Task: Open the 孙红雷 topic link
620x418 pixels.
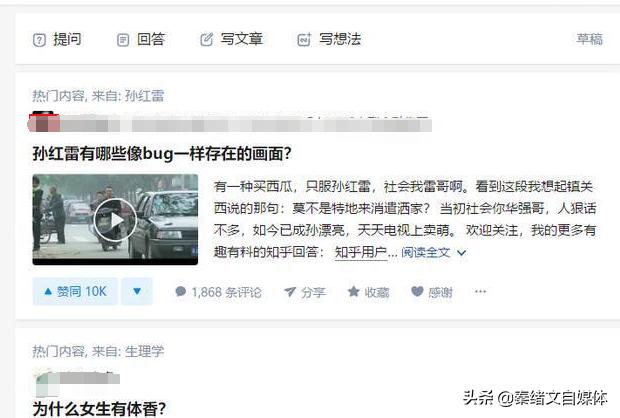Action: click(x=144, y=96)
